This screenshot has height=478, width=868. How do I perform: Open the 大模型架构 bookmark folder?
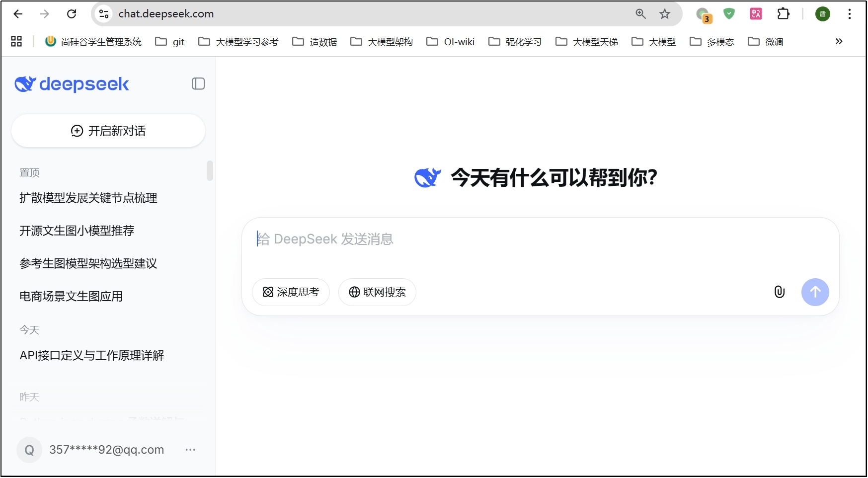coord(382,42)
